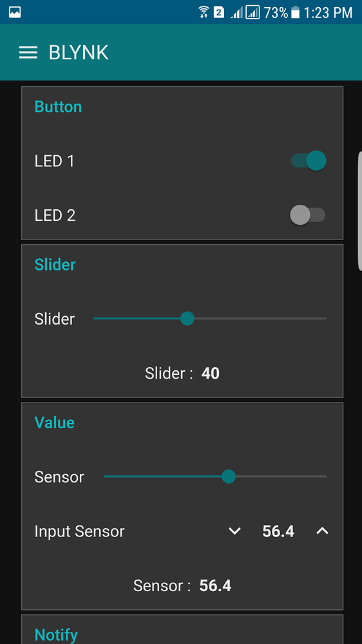This screenshot has height=644, width=362.
Task: Tap the SIM 2 indicator icon
Action: pos(219,12)
